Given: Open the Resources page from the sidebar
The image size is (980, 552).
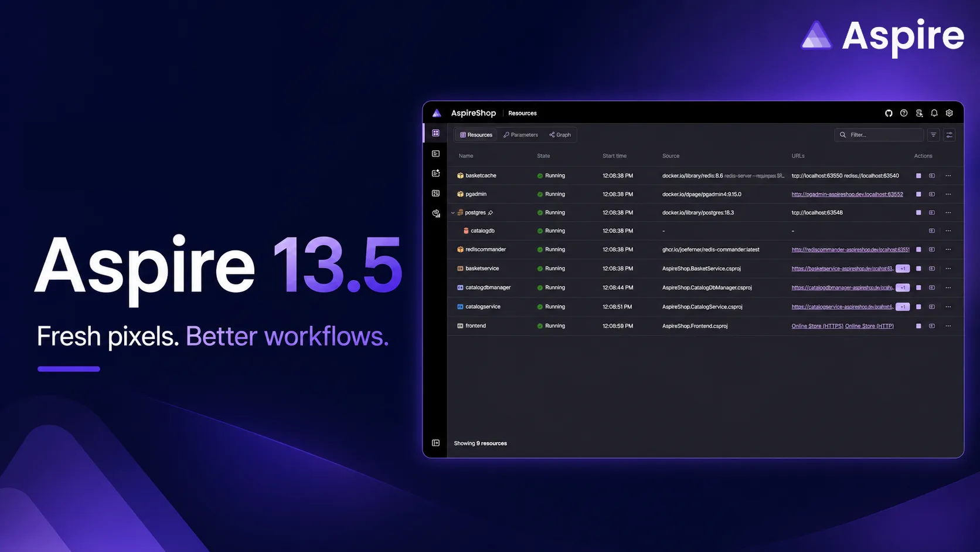Looking at the screenshot, I should coord(435,133).
